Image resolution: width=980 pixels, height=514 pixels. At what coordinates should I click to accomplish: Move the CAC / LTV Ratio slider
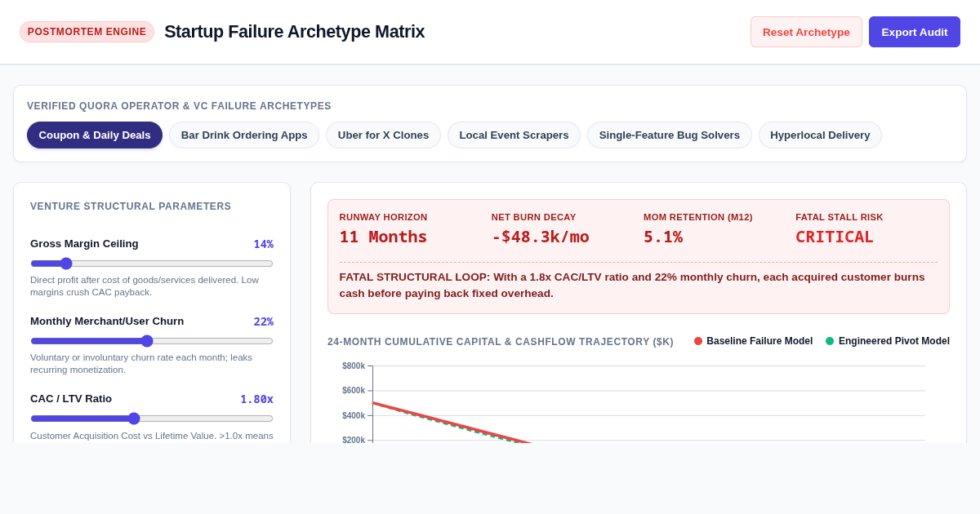[152, 419]
